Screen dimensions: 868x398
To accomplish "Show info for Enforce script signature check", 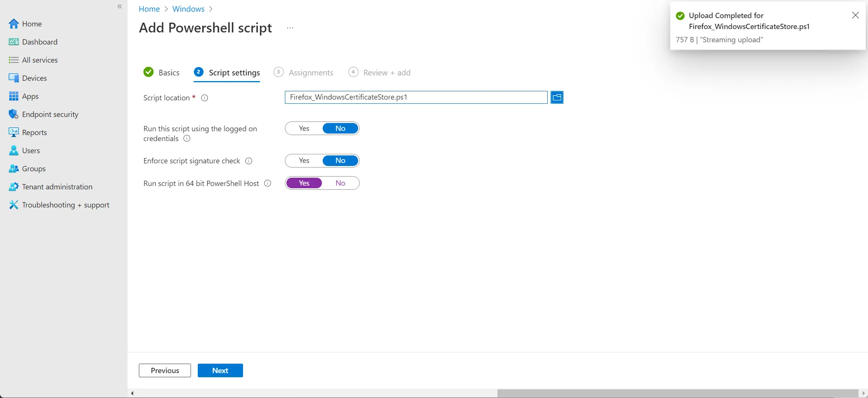I will point(249,161).
